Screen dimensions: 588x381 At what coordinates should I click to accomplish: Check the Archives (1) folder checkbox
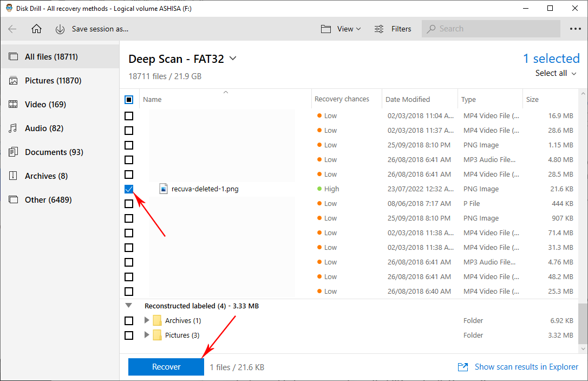(x=129, y=320)
